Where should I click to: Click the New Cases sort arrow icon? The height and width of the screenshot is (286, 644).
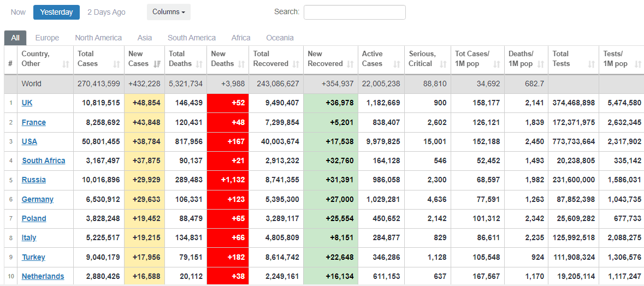(x=157, y=64)
